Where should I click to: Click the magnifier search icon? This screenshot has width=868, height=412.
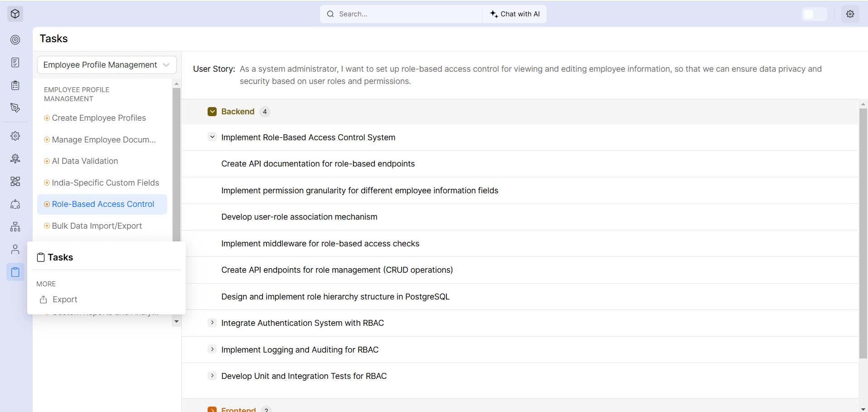pos(330,14)
